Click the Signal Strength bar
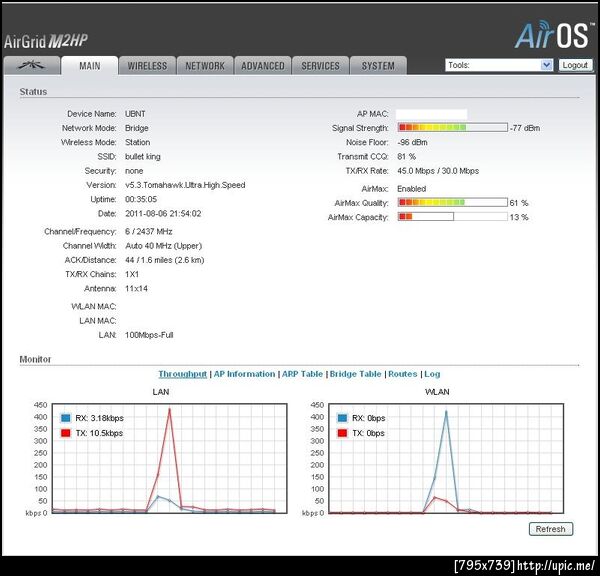Screen dimensions: 600x576 click(453, 127)
